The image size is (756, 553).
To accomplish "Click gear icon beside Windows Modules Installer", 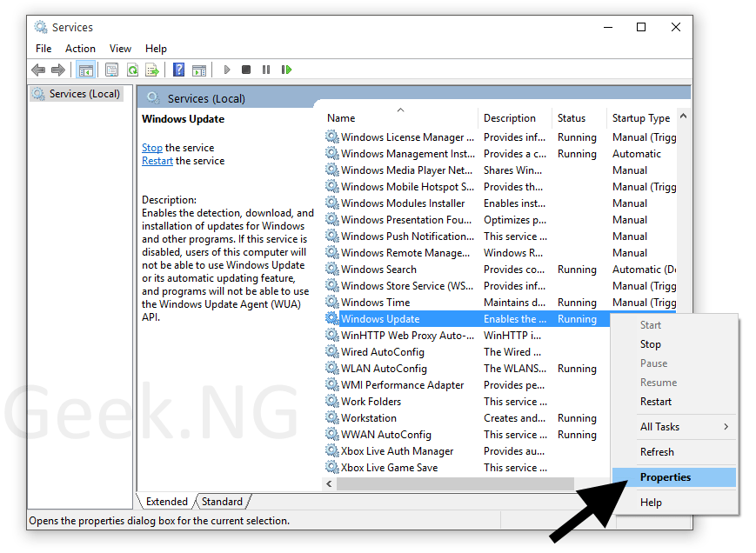I will (x=331, y=203).
